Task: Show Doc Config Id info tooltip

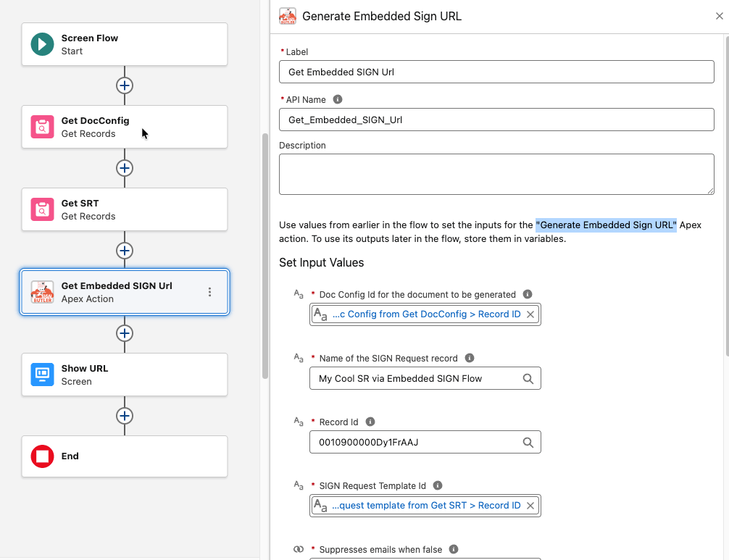Action: pos(528,294)
